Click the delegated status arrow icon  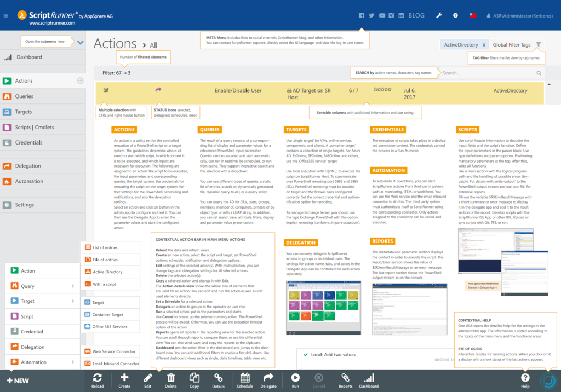[158, 90]
